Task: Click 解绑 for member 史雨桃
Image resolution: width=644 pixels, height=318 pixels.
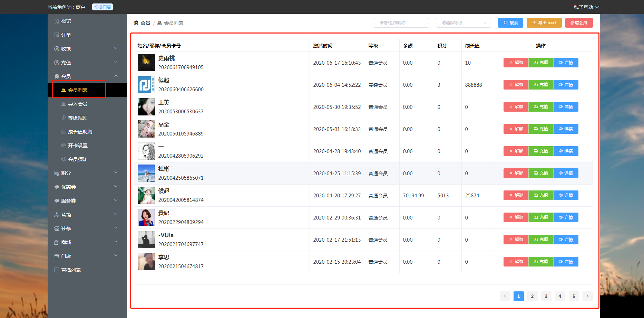Action: point(516,63)
